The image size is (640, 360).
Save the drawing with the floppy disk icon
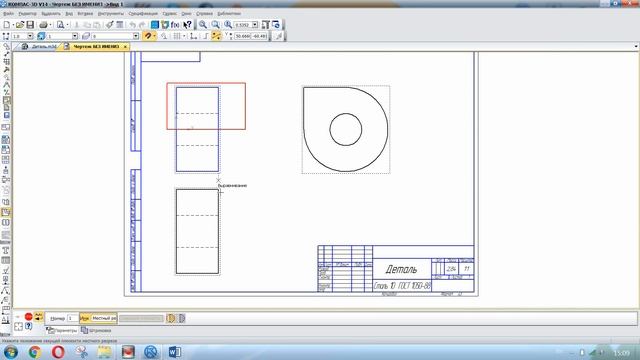pyautogui.click(x=30, y=25)
